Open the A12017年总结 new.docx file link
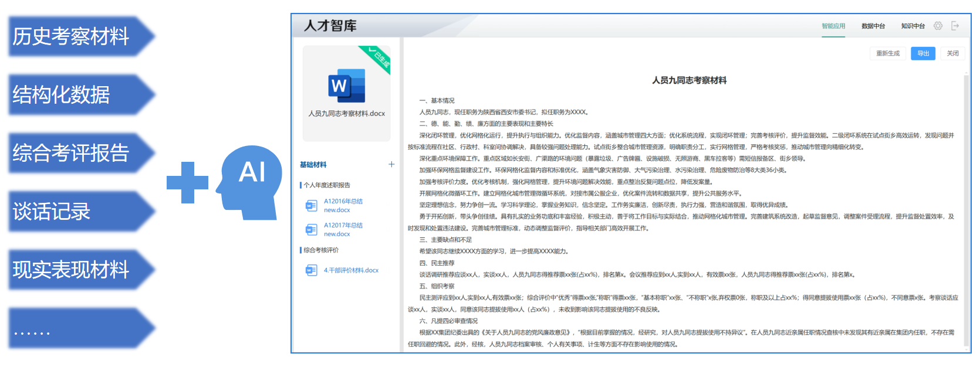 coord(343,230)
